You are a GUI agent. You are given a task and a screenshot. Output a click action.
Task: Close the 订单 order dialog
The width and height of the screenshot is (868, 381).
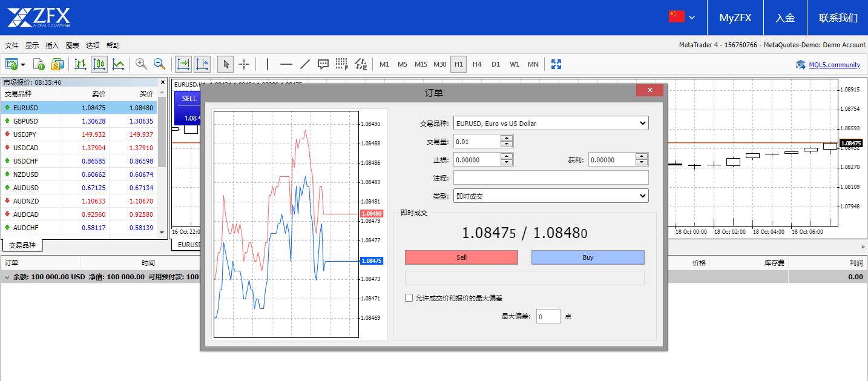649,90
